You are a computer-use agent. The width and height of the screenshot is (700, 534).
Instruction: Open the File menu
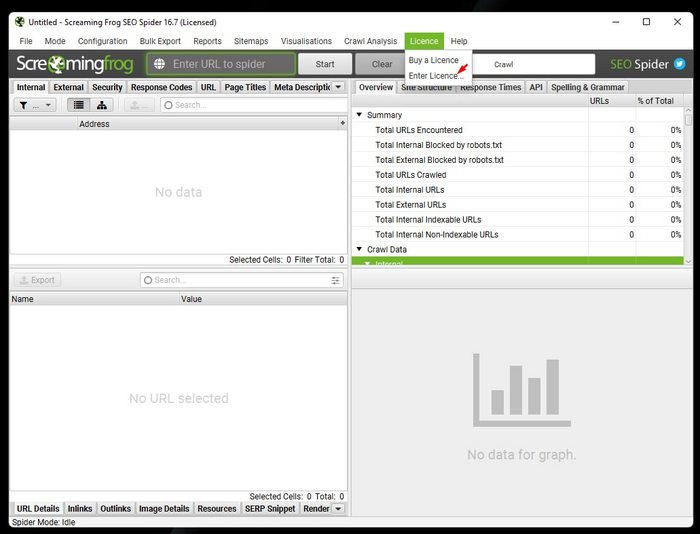(26, 41)
